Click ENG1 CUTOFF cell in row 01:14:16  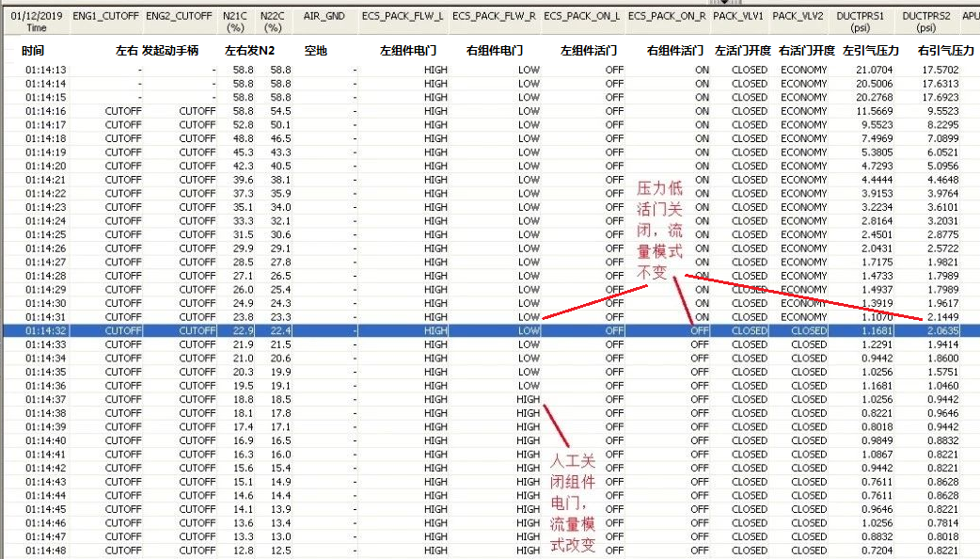tap(123, 111)
